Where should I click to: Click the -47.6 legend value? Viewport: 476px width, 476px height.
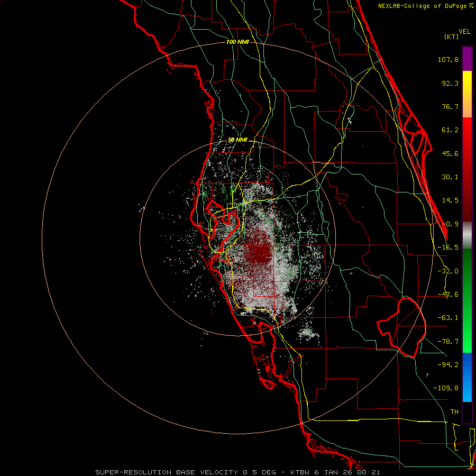(448, 295)
